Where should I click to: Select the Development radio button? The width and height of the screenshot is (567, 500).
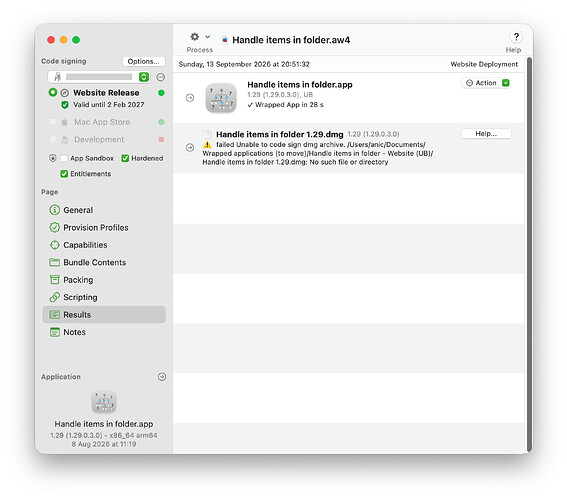tap(53, 139)
